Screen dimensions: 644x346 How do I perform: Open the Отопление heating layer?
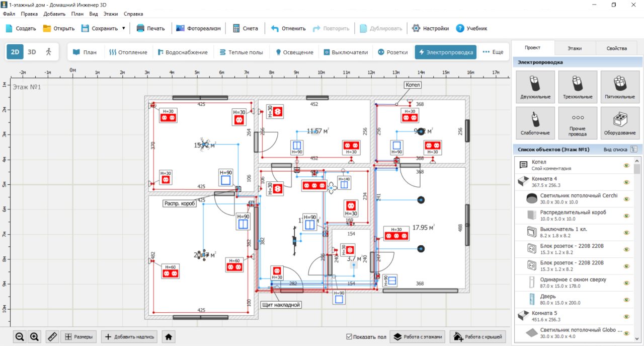[x=128, y=52]
